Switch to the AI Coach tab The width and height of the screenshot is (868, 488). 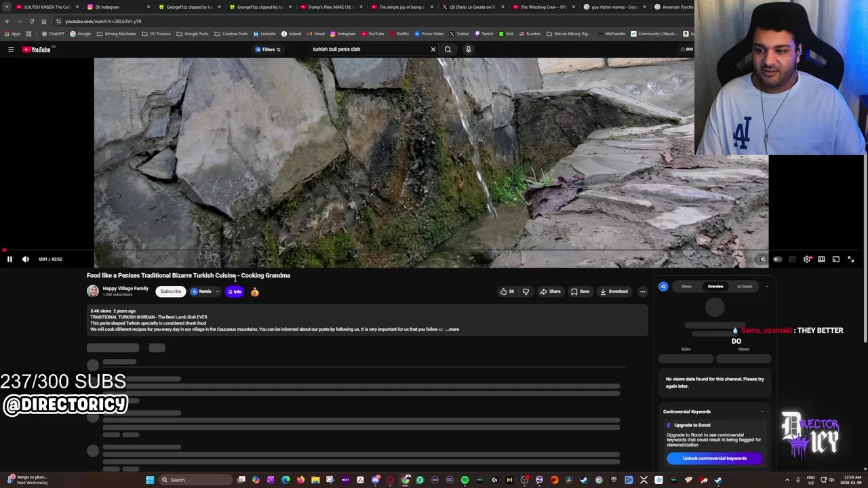[744, 287]
